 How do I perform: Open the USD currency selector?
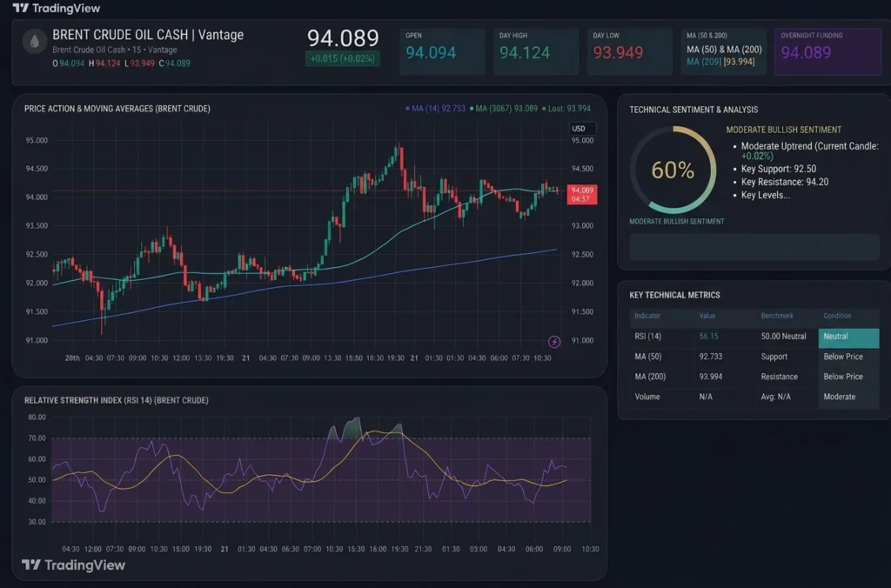[x=582, y=129]
